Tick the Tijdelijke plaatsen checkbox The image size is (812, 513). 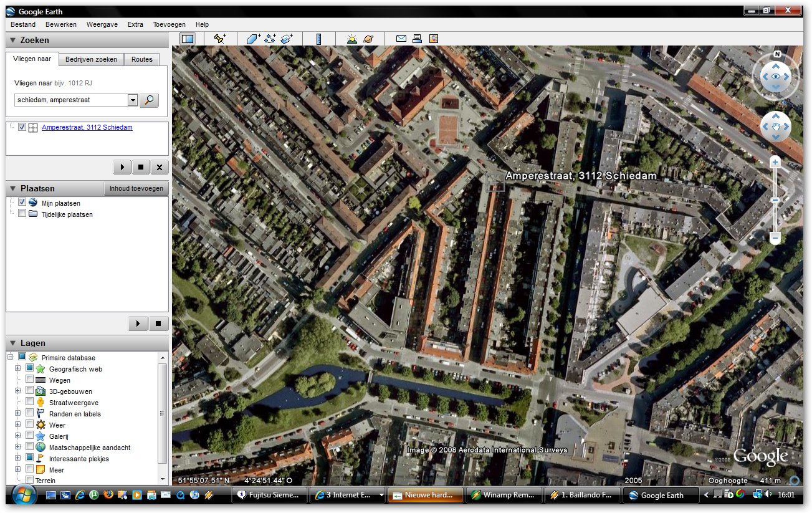pyautogui.click(x=22, y=214)
